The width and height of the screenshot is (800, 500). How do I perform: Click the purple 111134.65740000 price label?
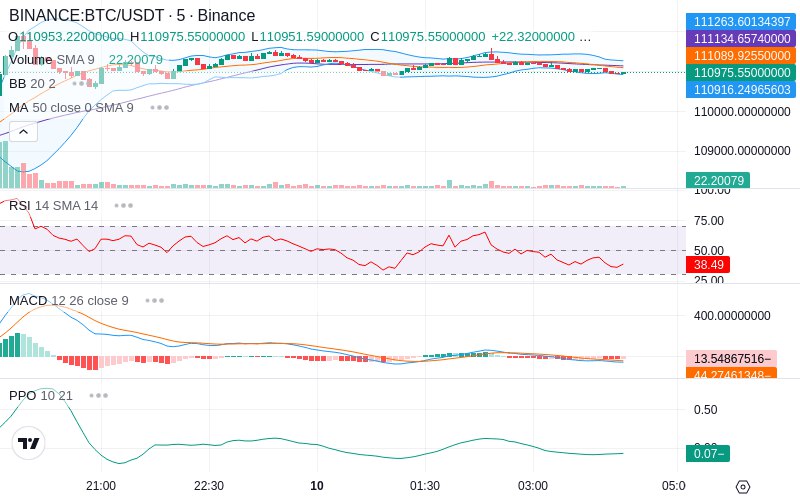point(741,38)
